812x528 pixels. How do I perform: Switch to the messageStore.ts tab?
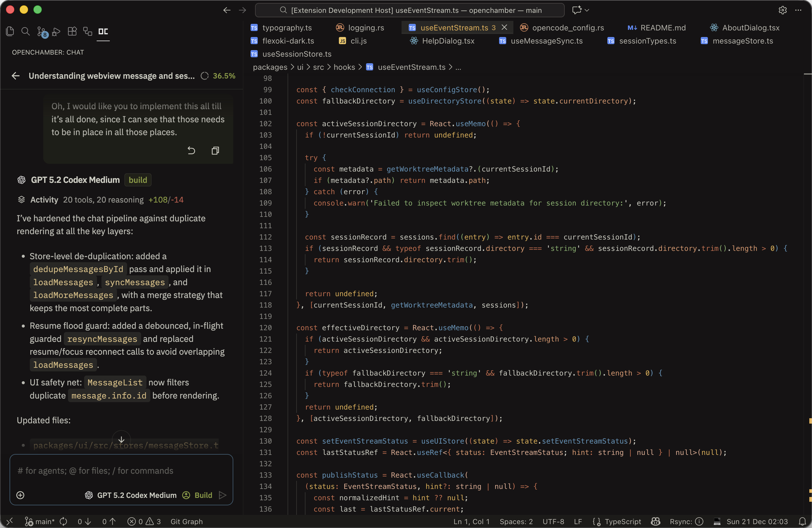pos(737,41)
